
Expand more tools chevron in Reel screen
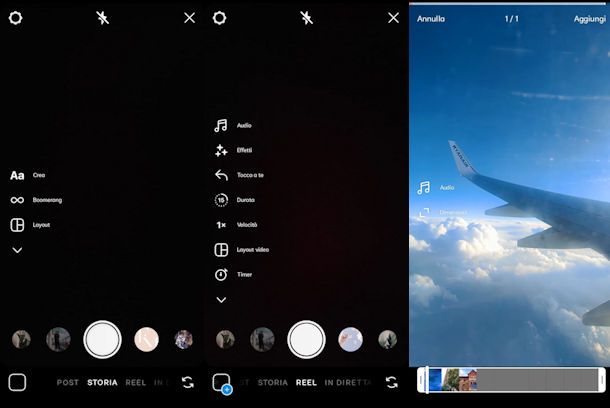[221, 300]
